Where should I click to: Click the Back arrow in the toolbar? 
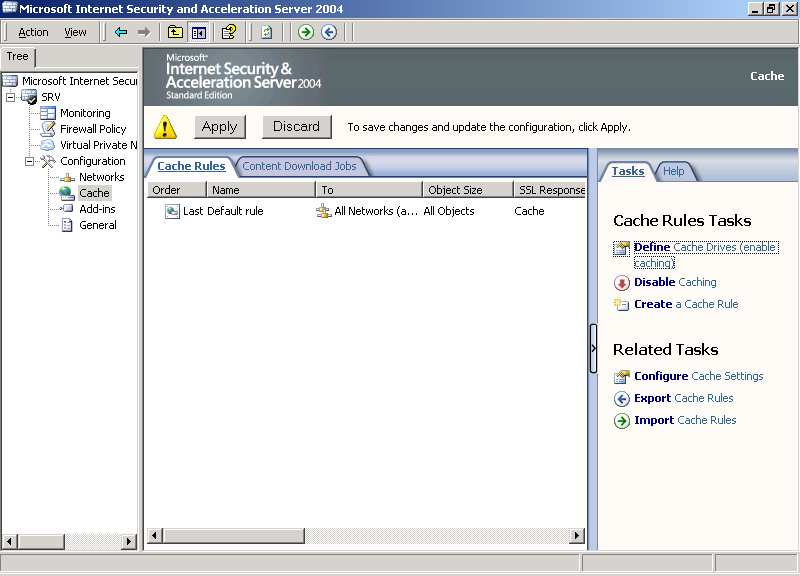(x=121, y=32)
